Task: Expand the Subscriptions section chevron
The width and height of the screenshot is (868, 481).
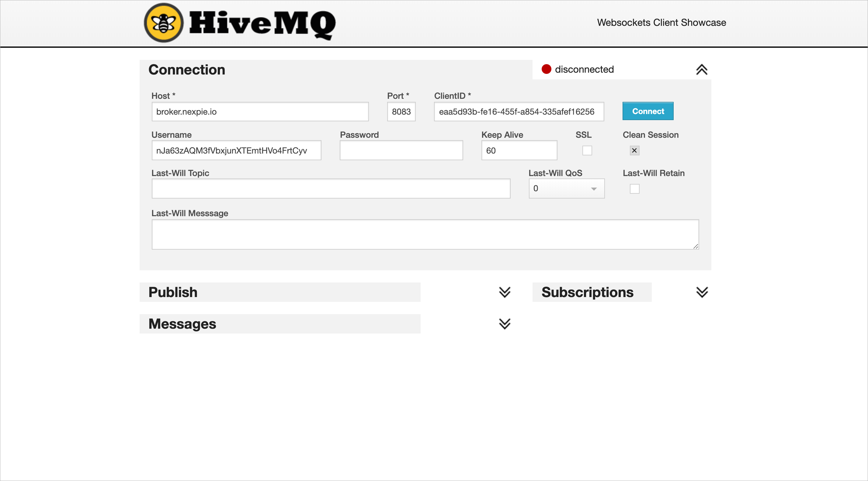Action: [x=702, y=292]
